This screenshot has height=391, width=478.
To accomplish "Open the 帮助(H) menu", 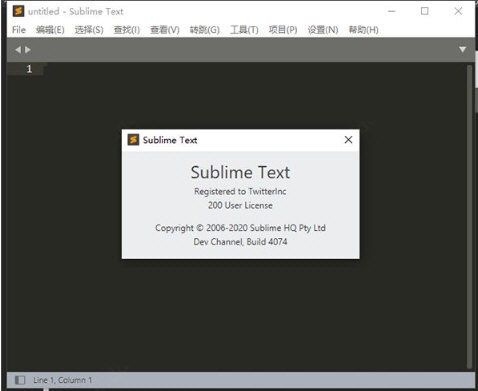I will 363,30.
